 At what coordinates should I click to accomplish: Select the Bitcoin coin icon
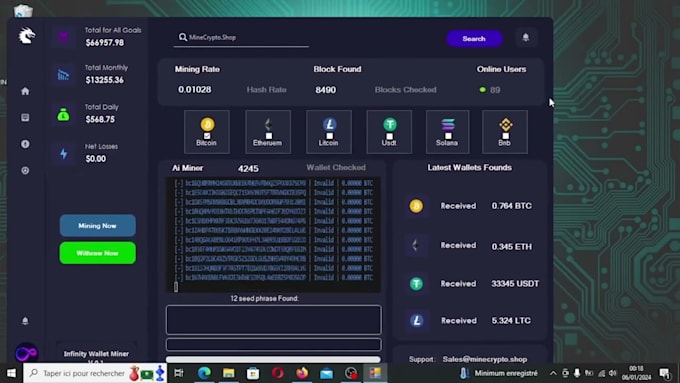pos(207,124)
